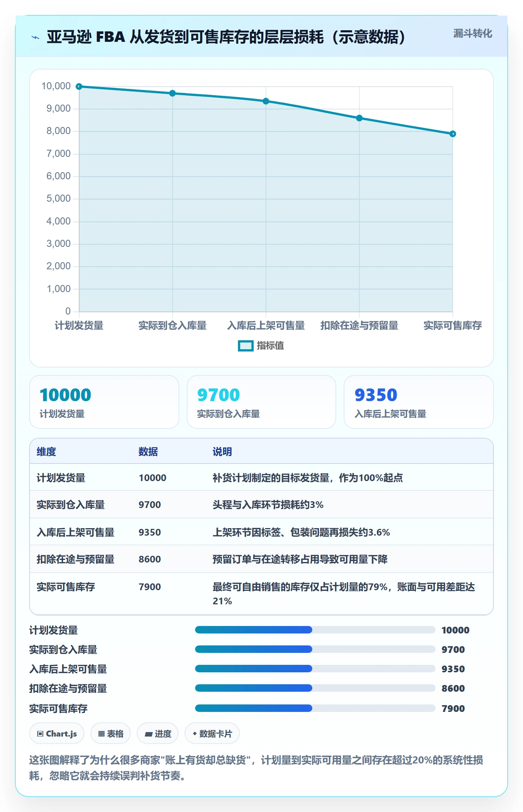Click the 指标值 legend label

pos(270,346)
